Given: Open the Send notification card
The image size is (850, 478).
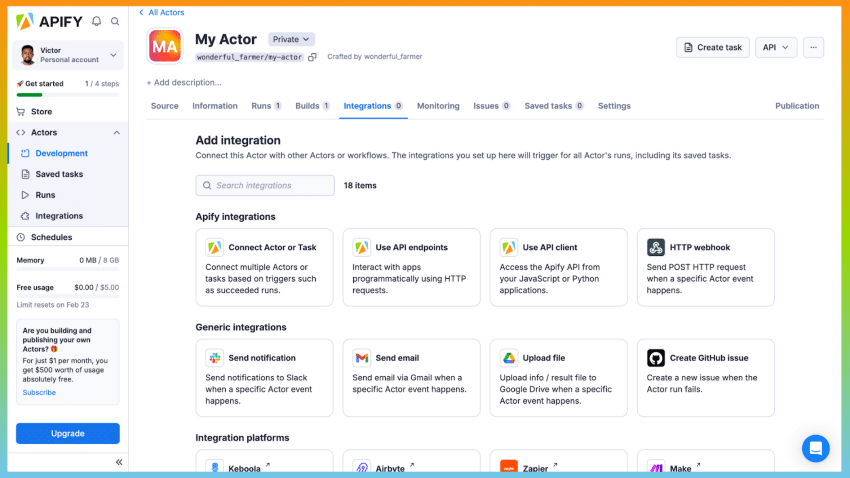Looking at the screenshot, I should pyautogui.click(x=265, y=378).
